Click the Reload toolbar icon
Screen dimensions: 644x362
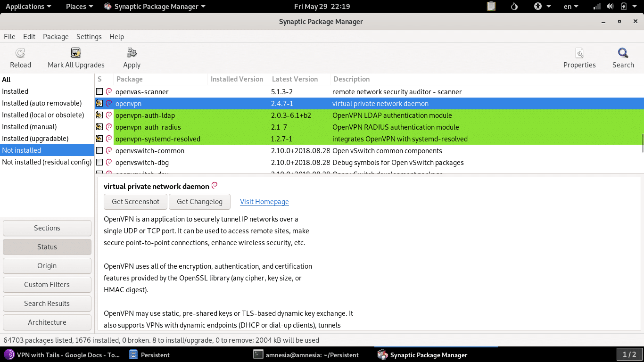pos(20,58)
